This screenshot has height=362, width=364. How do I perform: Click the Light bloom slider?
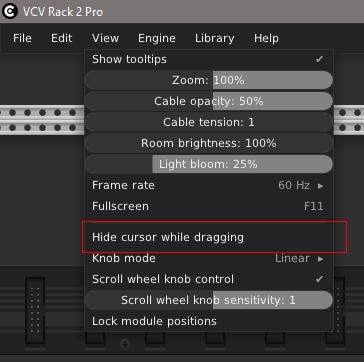pyautogui.click(x=209, y=164)
